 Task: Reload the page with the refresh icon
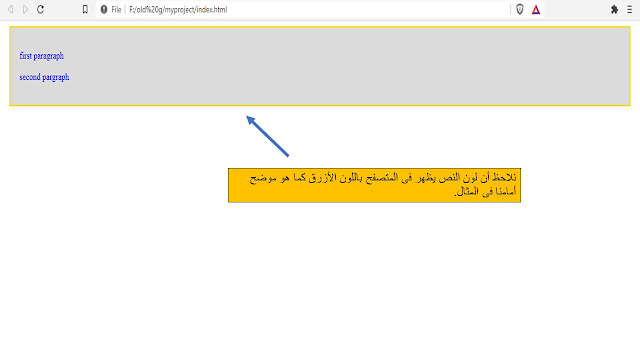pyautogui.click(x=40, y=9)
